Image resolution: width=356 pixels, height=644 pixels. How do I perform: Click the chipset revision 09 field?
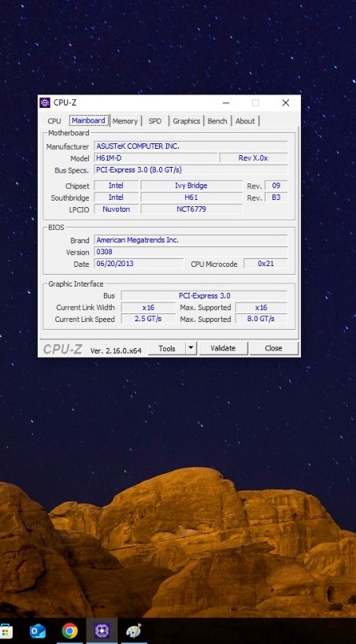(x=276, y=186)
